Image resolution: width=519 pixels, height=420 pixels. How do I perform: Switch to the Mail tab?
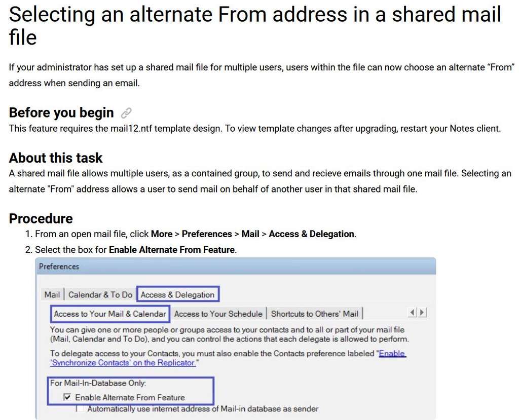(52, 294)
